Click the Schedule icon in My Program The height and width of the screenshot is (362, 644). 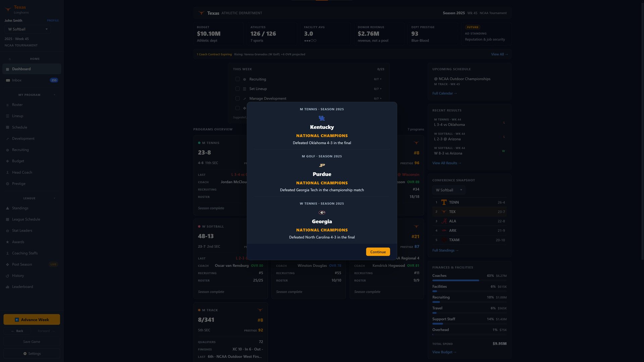click(7, 127)
